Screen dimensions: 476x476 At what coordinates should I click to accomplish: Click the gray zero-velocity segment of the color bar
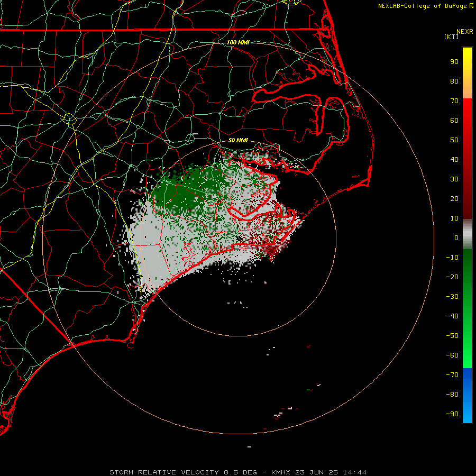467,234
